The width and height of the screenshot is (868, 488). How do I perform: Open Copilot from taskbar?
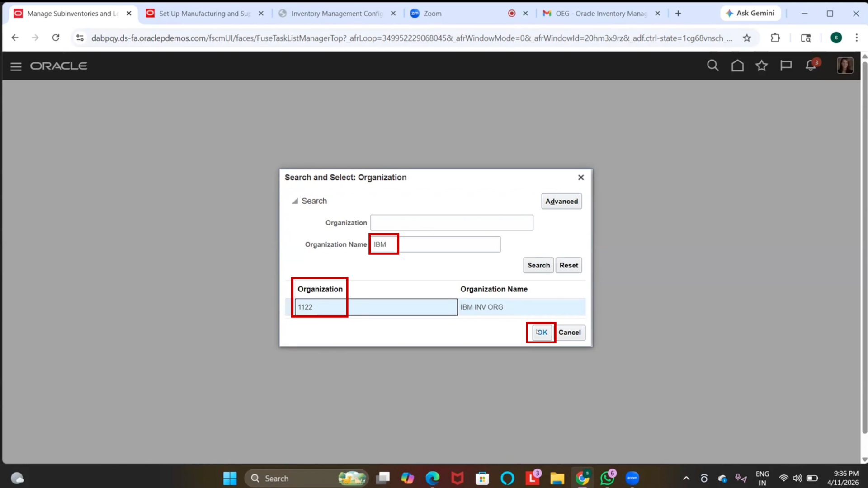click(x=407, y=478)
